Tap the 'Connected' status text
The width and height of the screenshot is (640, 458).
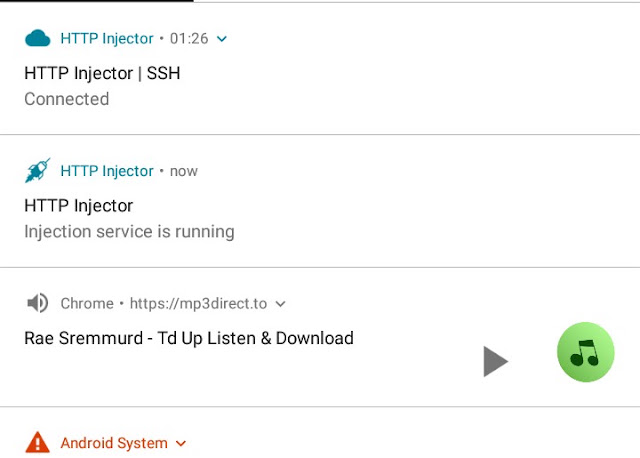(67, 99)
